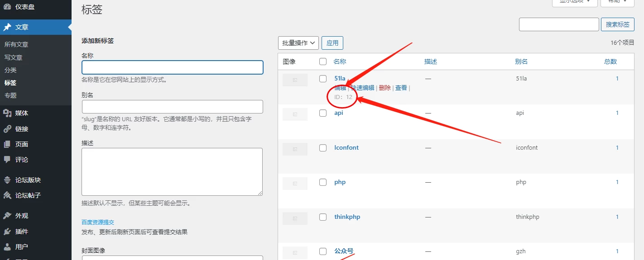The width and height of the screenshot is (644, 260).
Task: Check the api tag checkbox
Action: [x=323, y=113]
